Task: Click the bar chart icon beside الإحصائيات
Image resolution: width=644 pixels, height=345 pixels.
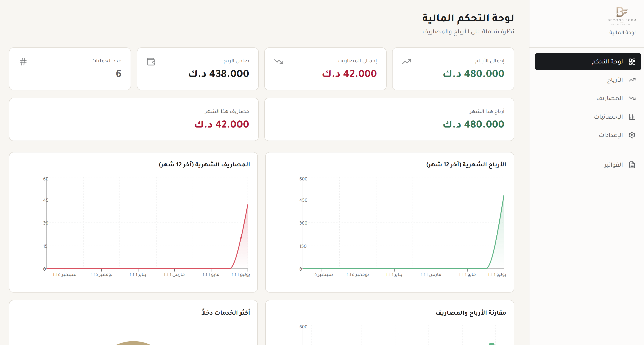Action: [632, 117]
